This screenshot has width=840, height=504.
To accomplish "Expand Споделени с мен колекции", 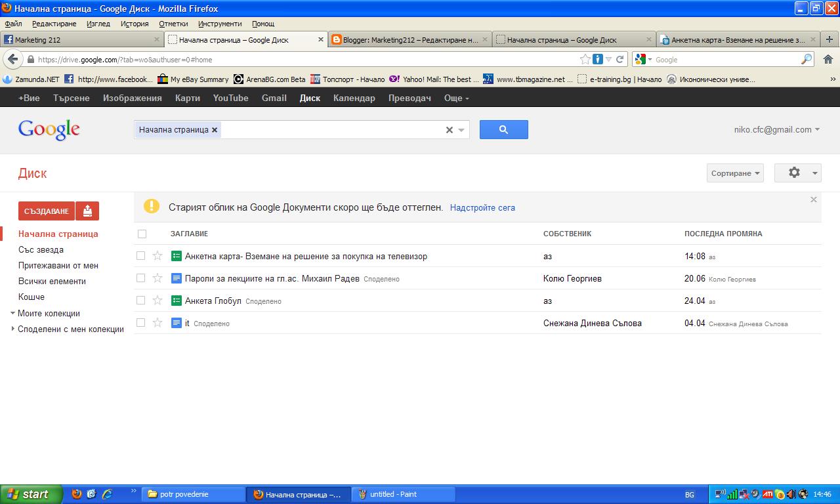I will (x=12, y=329).
